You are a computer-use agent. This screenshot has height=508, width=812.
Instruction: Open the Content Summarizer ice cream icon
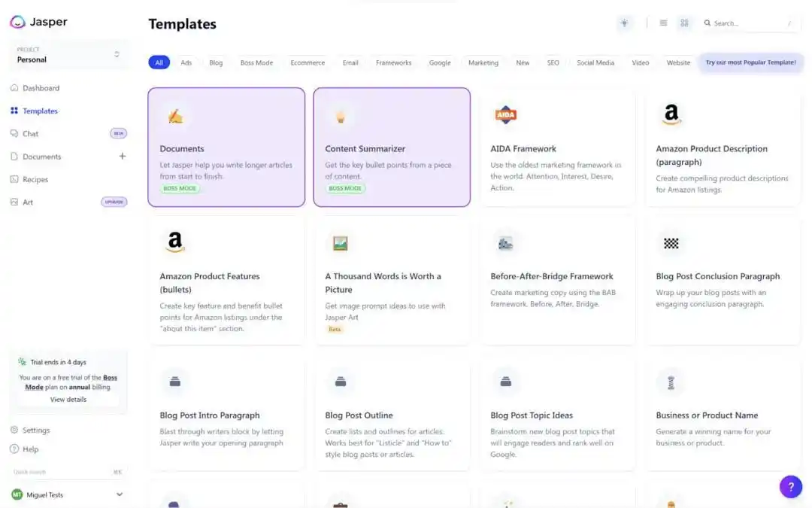[x=340, y=116]
